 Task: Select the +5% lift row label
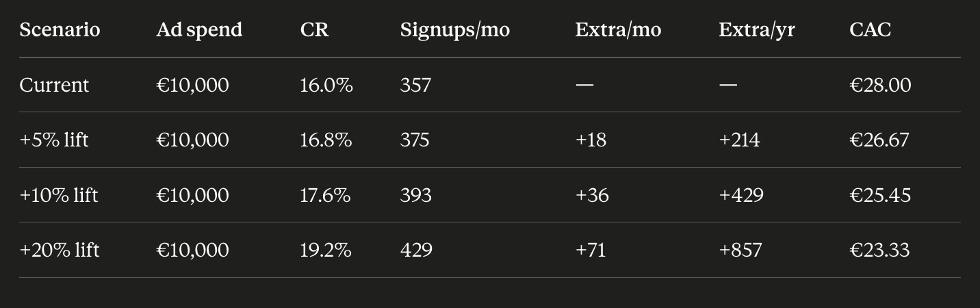click(x=54, y=140)
